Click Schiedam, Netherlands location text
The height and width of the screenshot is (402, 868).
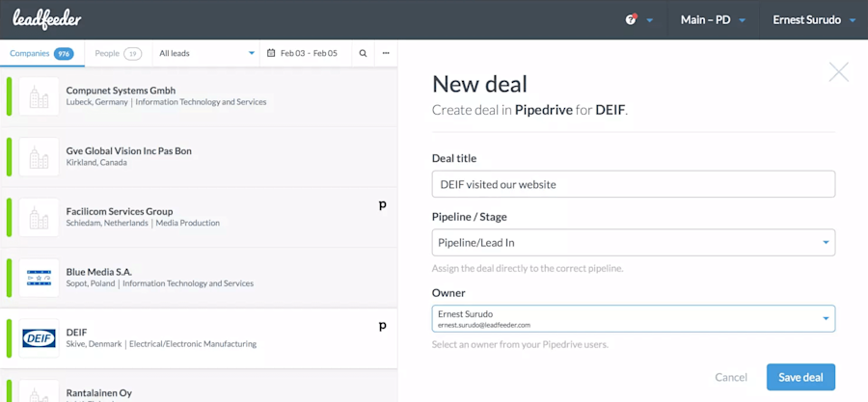pos(107,224)
